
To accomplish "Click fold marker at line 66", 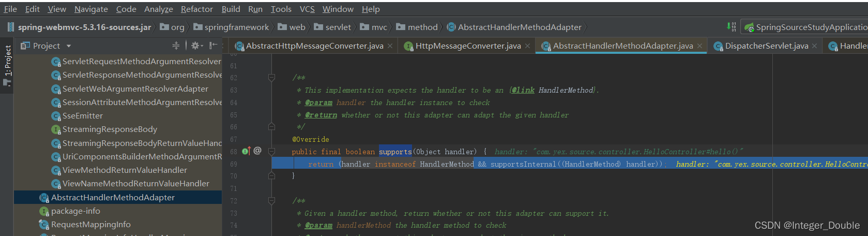I will point(271,127).
